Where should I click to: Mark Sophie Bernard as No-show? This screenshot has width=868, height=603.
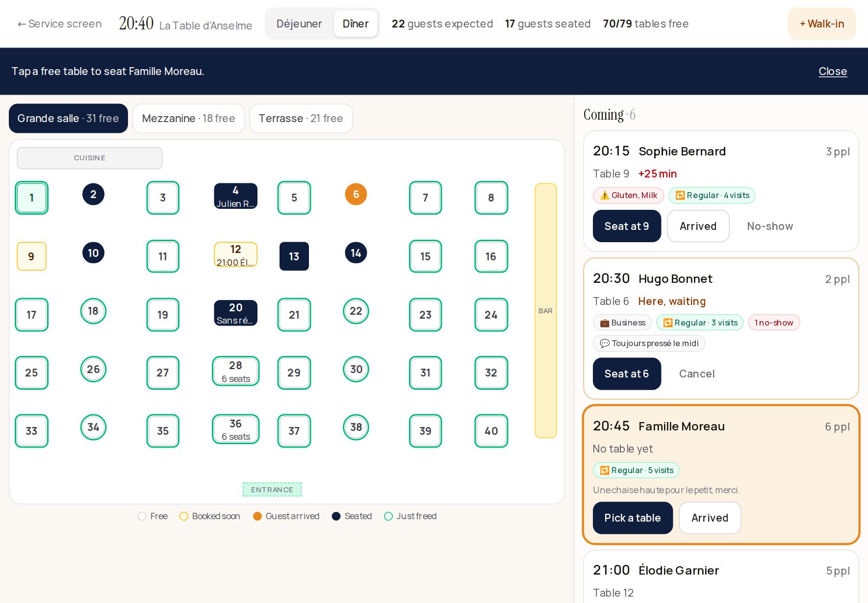[x=770, y=226]
